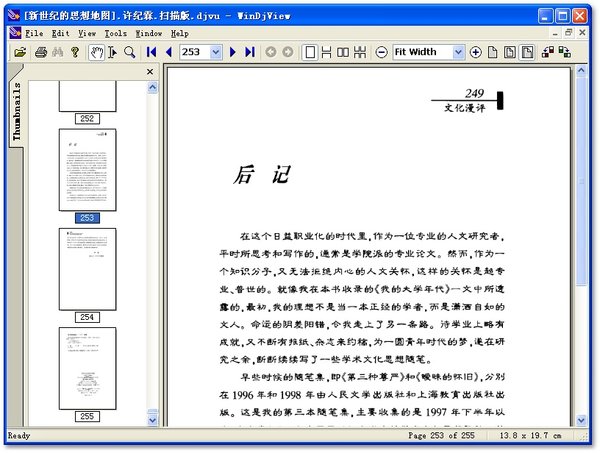Viewport: 600px width, 453px height.
Task: Click the Fit page icon
Action: coord(509,52)
